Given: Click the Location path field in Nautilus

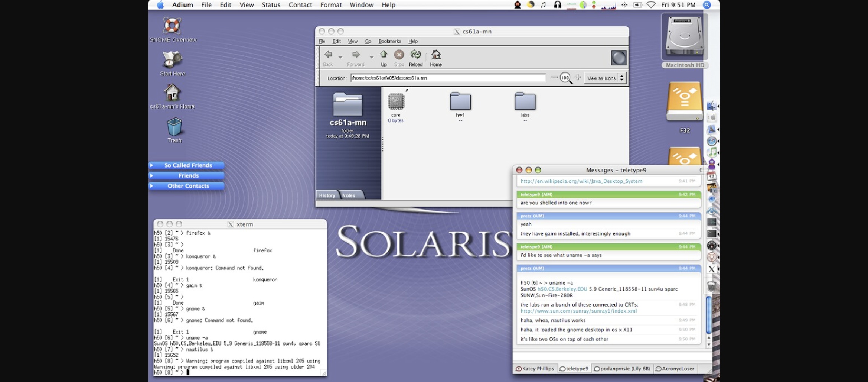Looking at the screenshot, I should (x=448, y=78).
